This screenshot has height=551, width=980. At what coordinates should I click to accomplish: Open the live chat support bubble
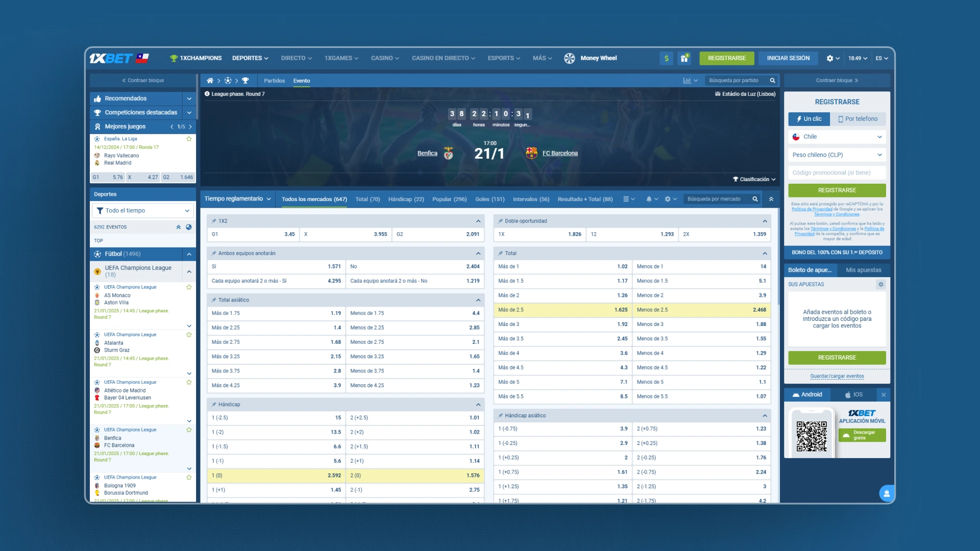tap(887, 493)
